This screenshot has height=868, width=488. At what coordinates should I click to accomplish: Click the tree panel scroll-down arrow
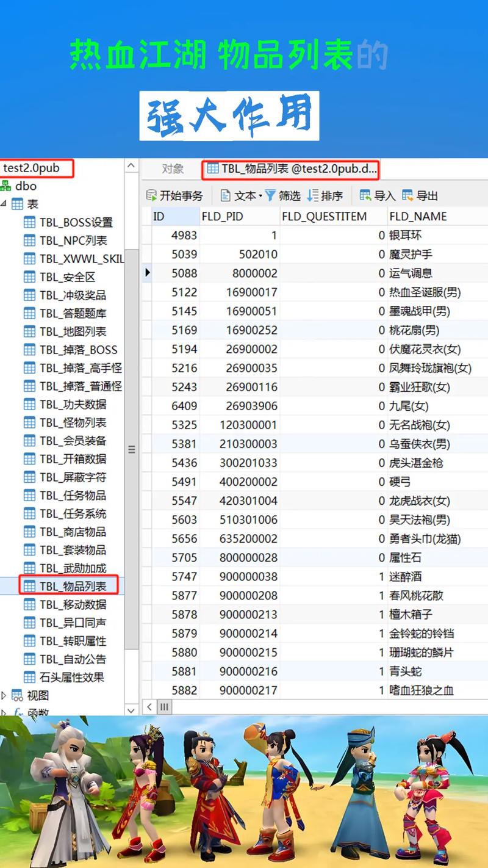click(132, 710)
